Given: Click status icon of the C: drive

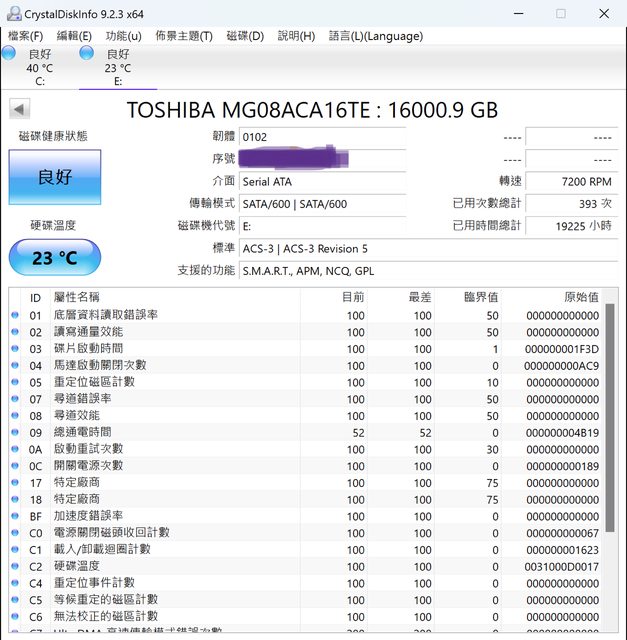Looking at the screenshot, I should pyautogui.click(x=9, y=53).
